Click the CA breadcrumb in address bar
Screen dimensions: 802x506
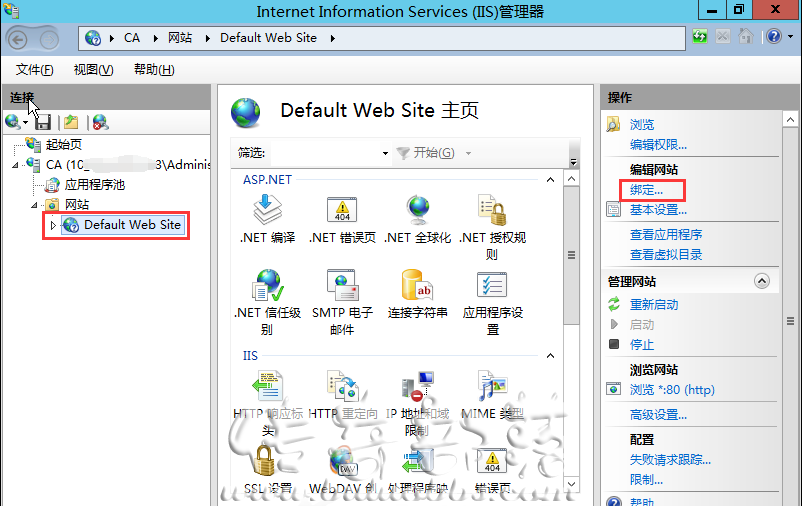pos(131,38)
